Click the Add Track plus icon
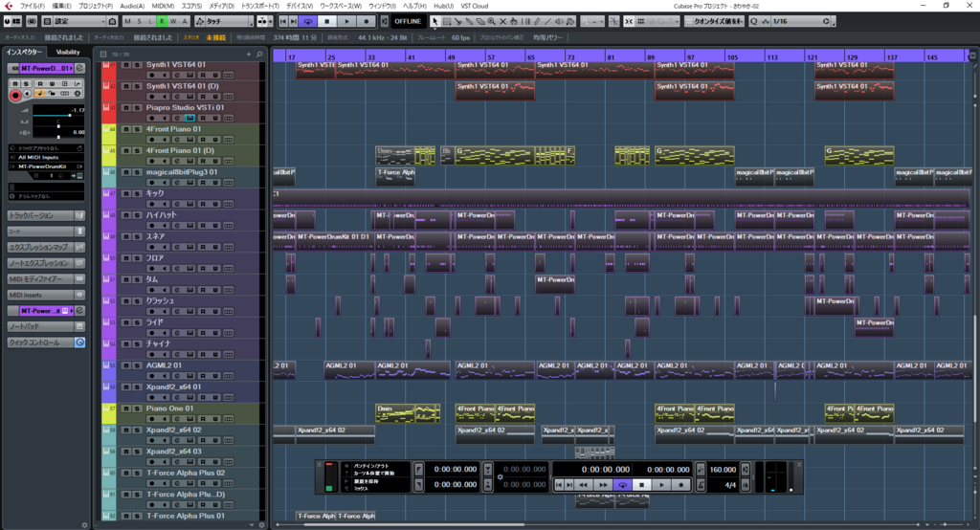The width and height of the screenshot is (980, 530). click(x=249, y=55)
